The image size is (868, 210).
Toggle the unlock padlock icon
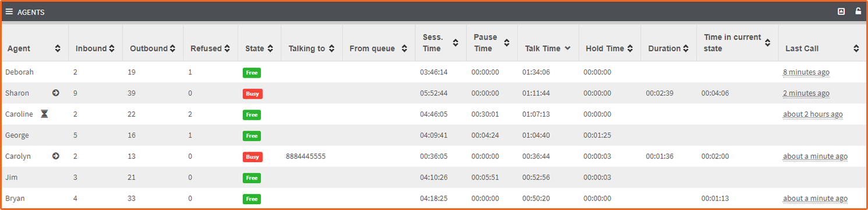click(x=858, y=12)
